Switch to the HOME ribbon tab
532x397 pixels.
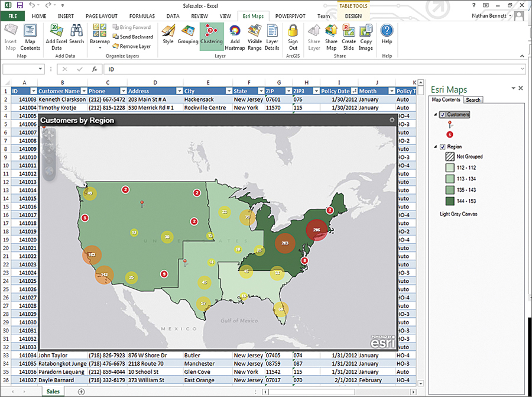pyautogui.click(x=39, y=16)
